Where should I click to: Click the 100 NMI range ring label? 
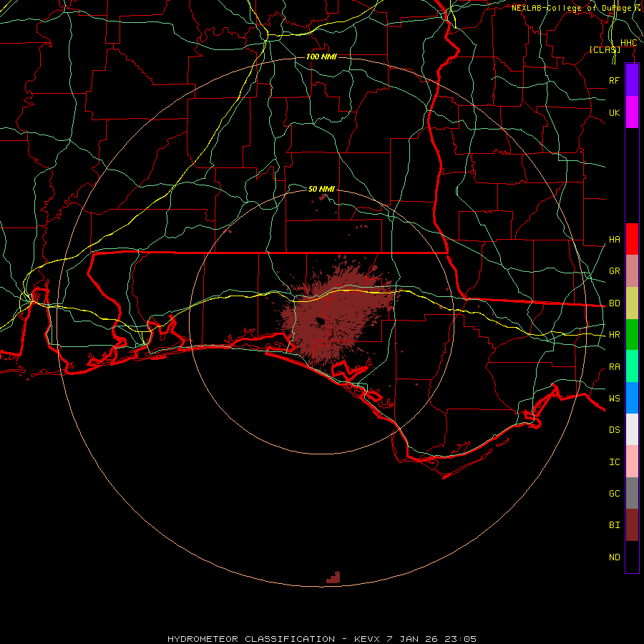(321, 57)
